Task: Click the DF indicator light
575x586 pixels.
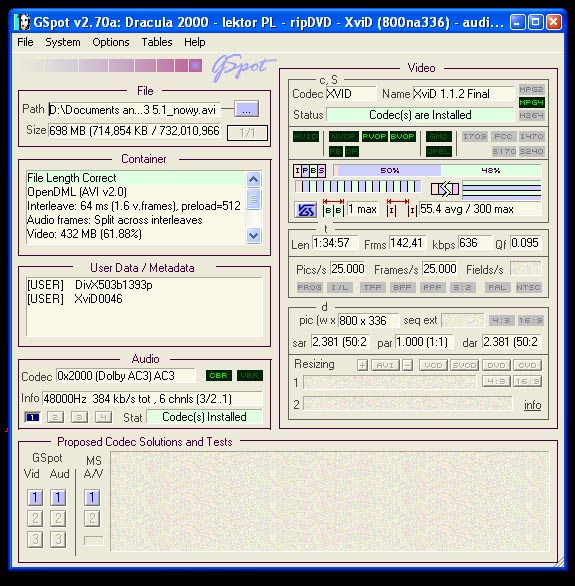Action: tap(351, 151)
